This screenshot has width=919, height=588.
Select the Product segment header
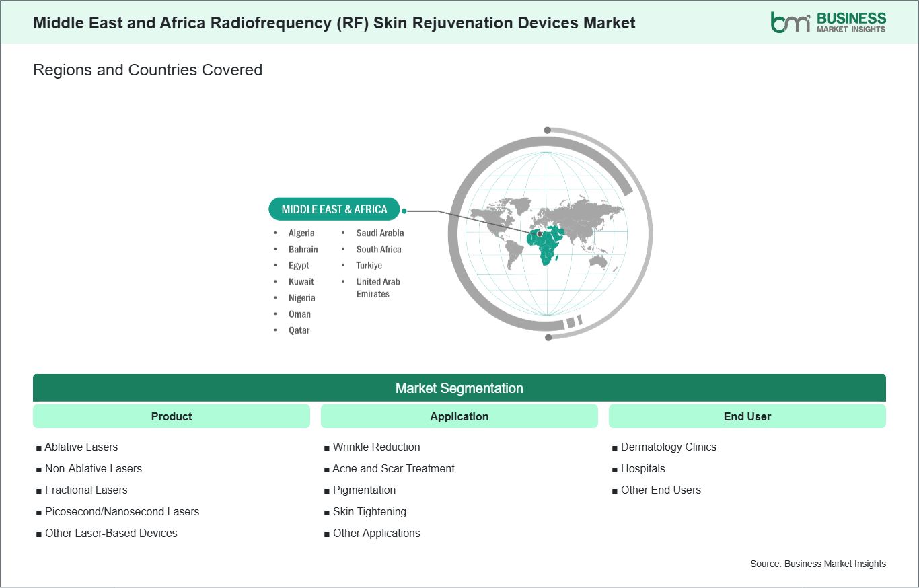(172, 416)
